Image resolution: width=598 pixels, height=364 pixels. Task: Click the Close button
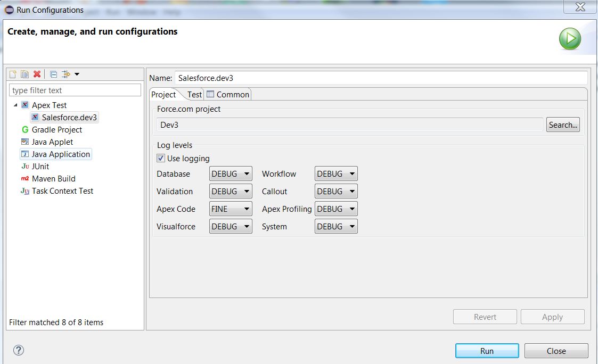[556, 351]
